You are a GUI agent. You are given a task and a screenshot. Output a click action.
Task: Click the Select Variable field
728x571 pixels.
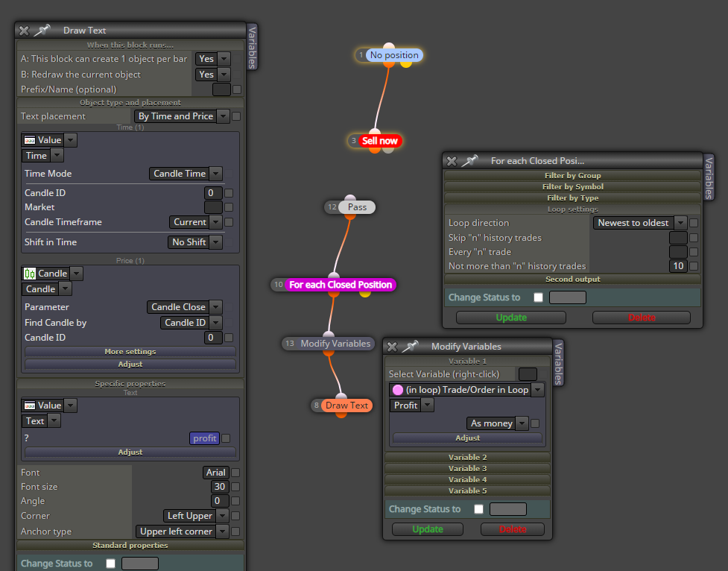[x=528, y=374]
